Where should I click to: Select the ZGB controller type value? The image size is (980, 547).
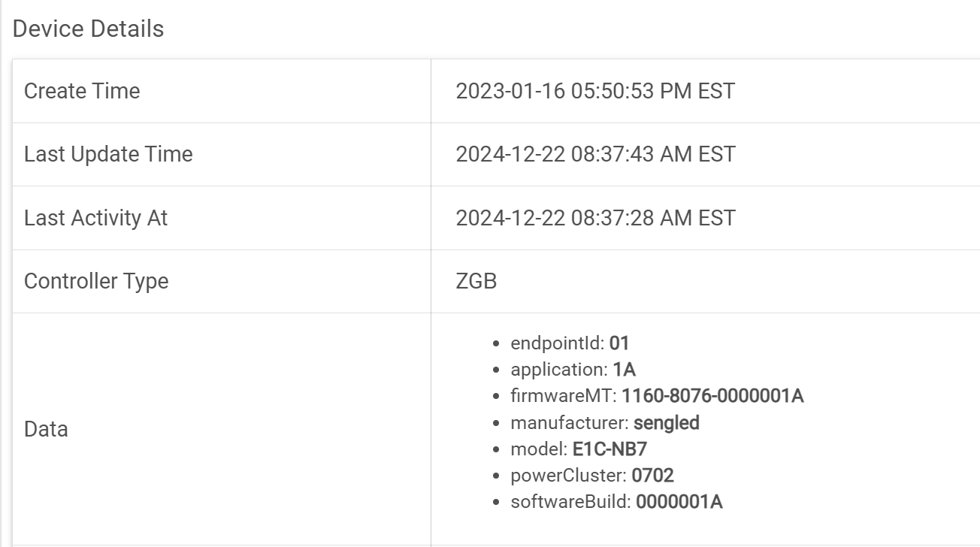476,281
